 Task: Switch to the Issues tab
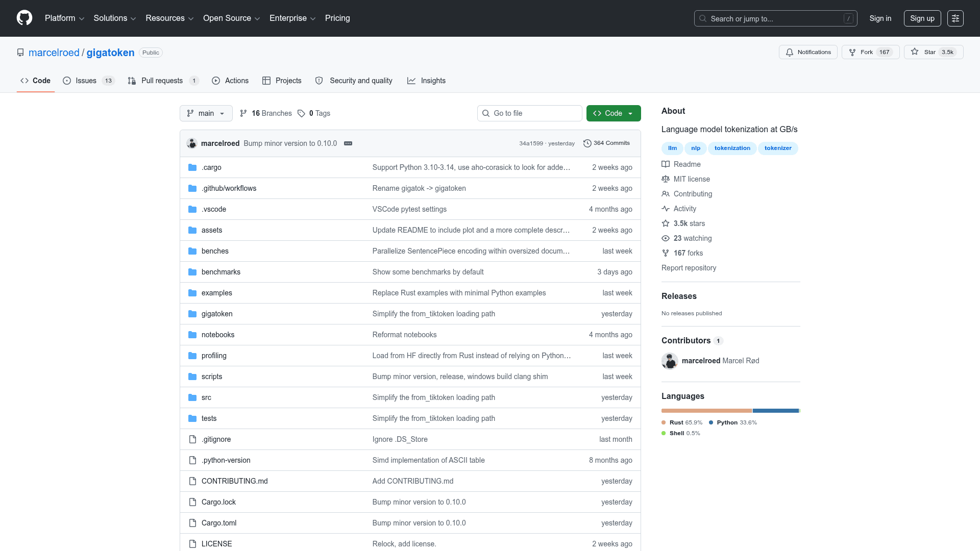click(x=88, y=81)
